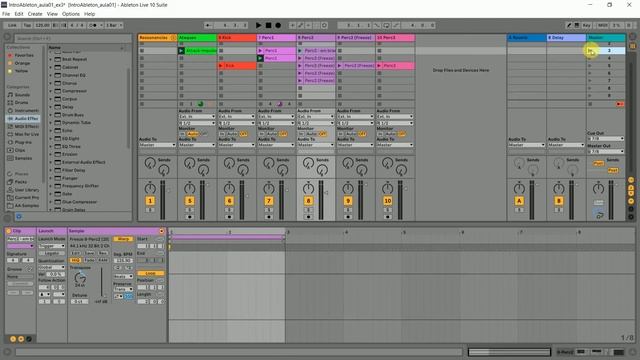Open Kick track Audio To dropdown
Image resolution: width=640 pixels, height=360 pixels.
[236, 145]
